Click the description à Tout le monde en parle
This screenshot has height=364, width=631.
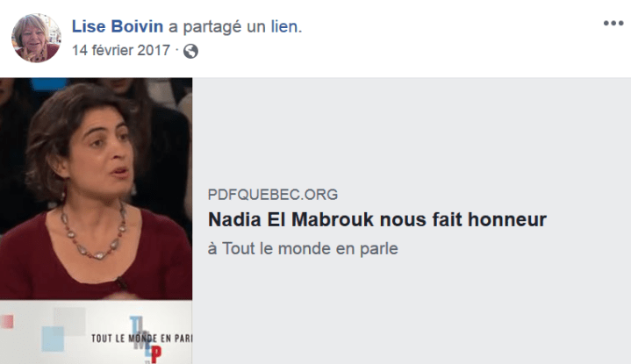pyautogui.click(x=303, y=248)
